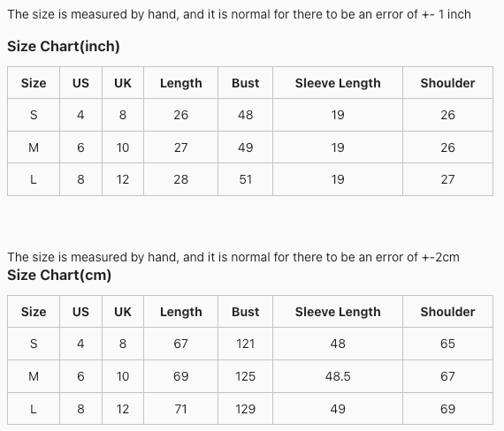Image resolution: width=504 pixels, height=431 pixels.
Task: Click the +-2cm error note text
Action: click(x=233, y=257)
